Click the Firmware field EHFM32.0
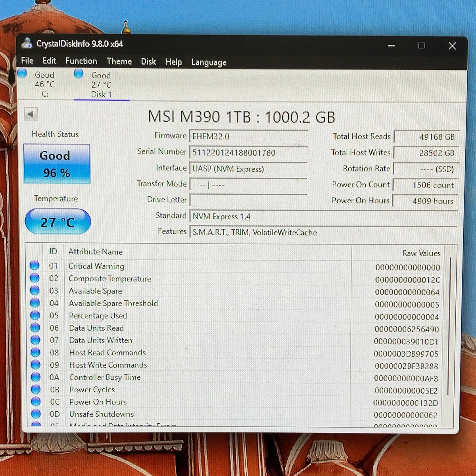476x476 pixels. tap(248, 136)
